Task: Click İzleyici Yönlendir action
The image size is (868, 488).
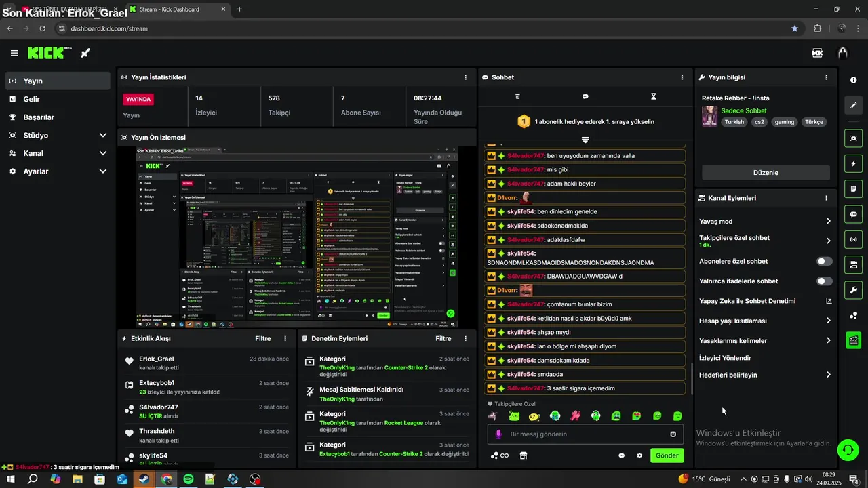Action: click(x=725, y=358)
